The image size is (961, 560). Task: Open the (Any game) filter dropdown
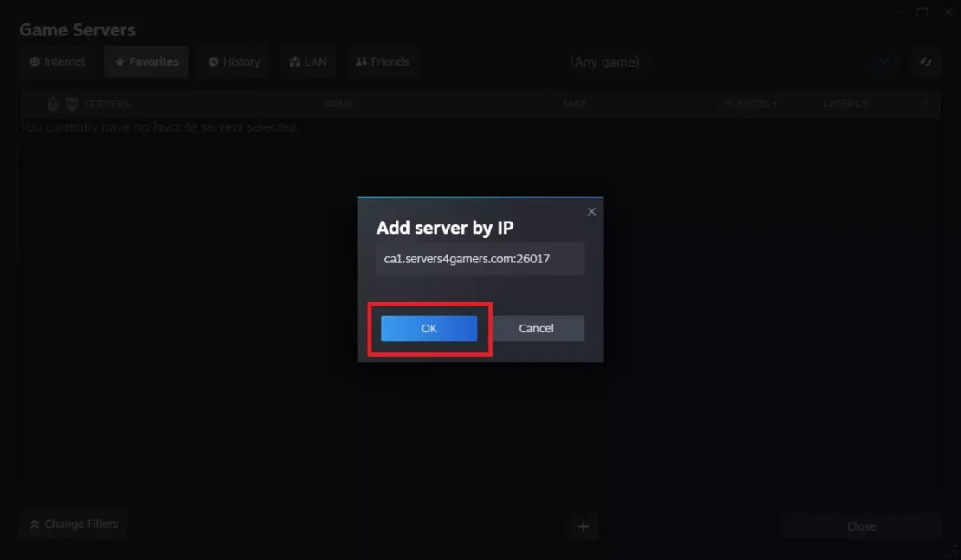click(x=729, y=61)
